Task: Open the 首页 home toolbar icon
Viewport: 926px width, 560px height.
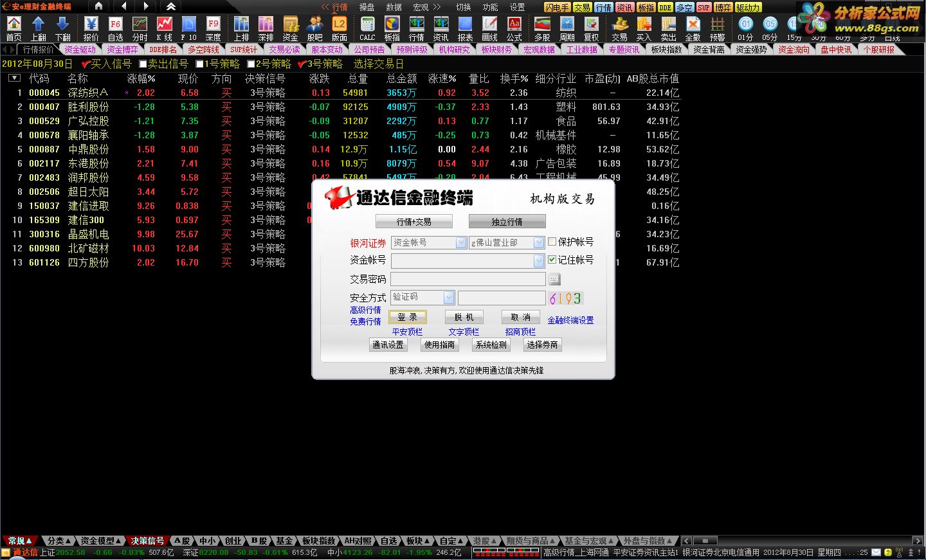Action: pyautogui.click(x=14, y=28)
